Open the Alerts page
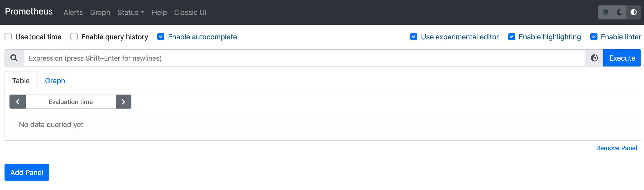 [x=73, y=12]
